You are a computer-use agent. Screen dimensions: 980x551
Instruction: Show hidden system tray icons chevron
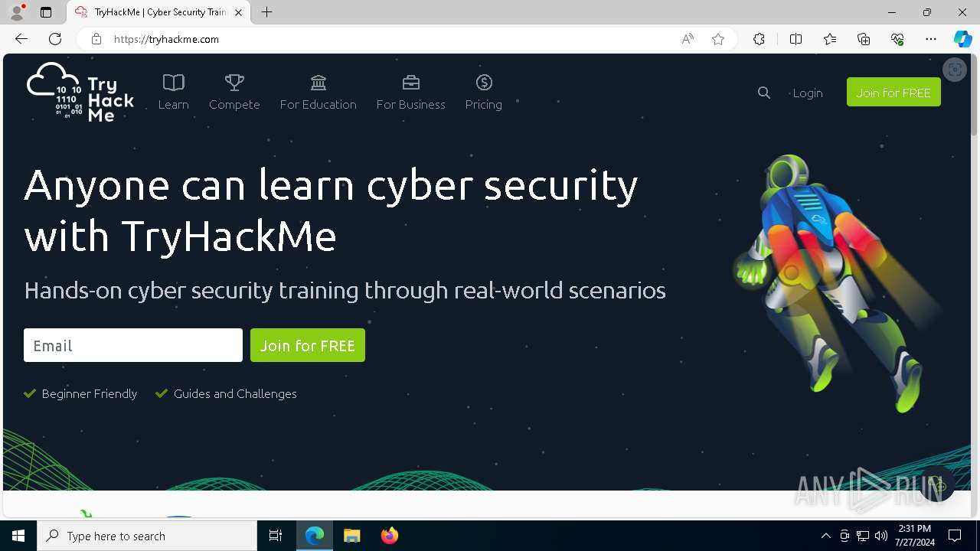point(825,536)
